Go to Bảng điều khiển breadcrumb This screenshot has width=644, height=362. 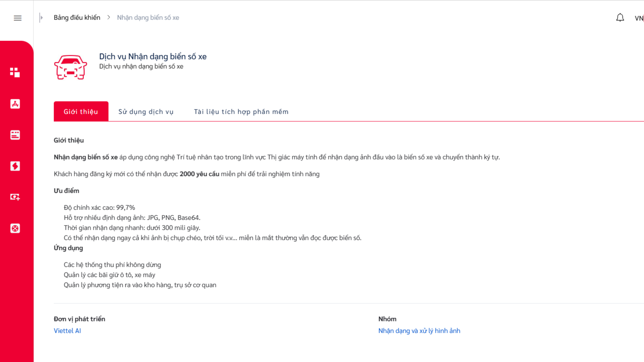[x=77, y=17]
